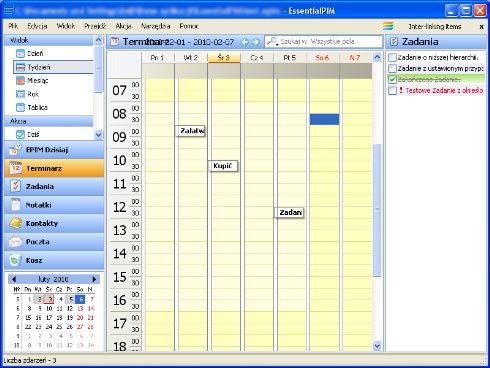Click the Zadania panel header icon
The width and height of the screenshot is (490, 368).
coord(394,41)
